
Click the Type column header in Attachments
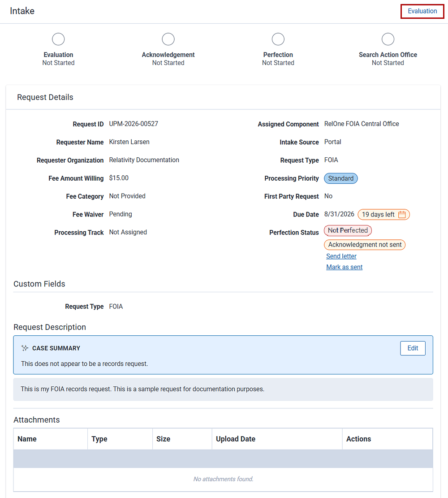(120, 439)
